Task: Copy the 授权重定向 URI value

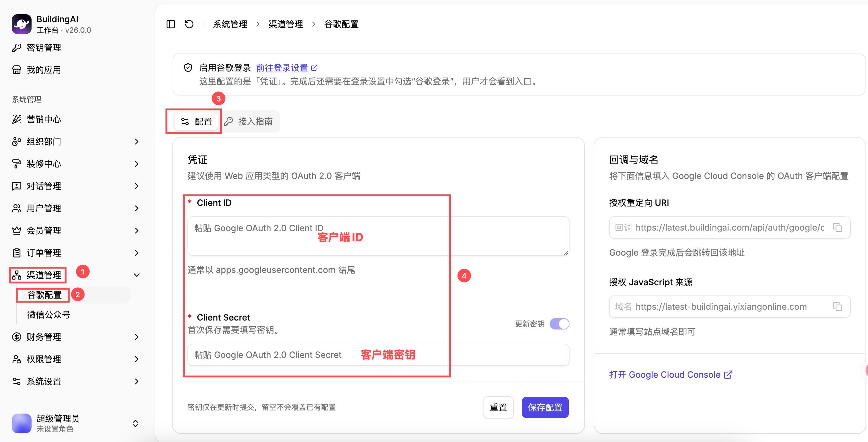Action: (x=838, y=227)
